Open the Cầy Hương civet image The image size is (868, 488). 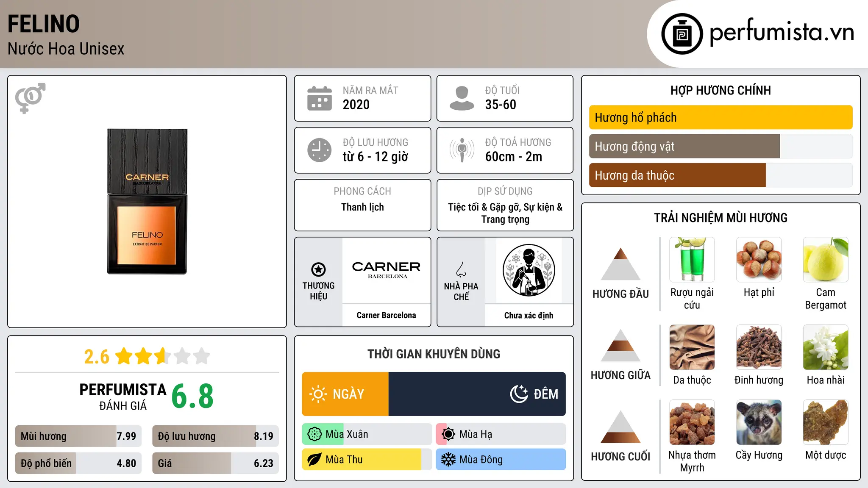coord(759,422)
